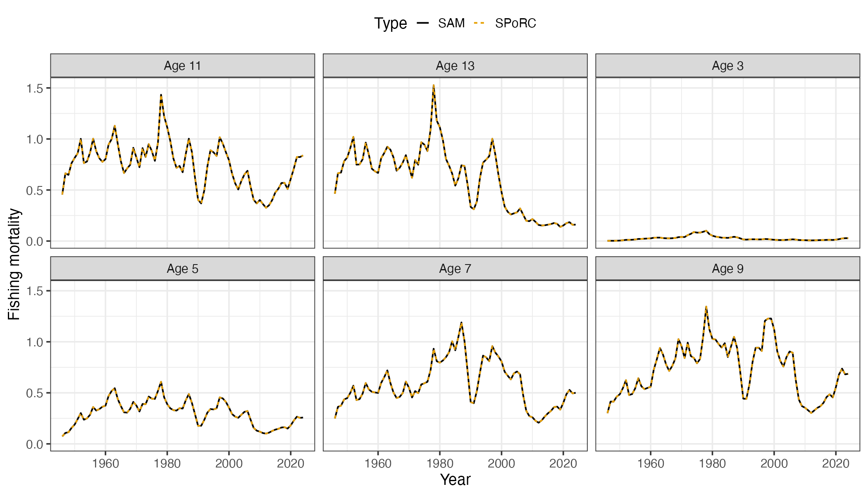Click the 'Type' legend title
Image resolution: width=868 pixels, height=496 pixels.
(x=390, y=23)
